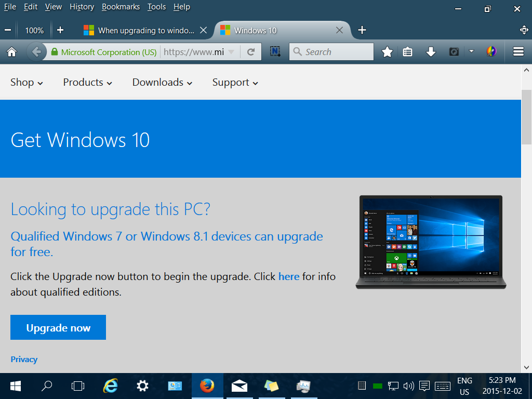The height and width of the screenshot is (399, 532).
Task: Click the padlock site identity icon
Action: click(54, 52)
